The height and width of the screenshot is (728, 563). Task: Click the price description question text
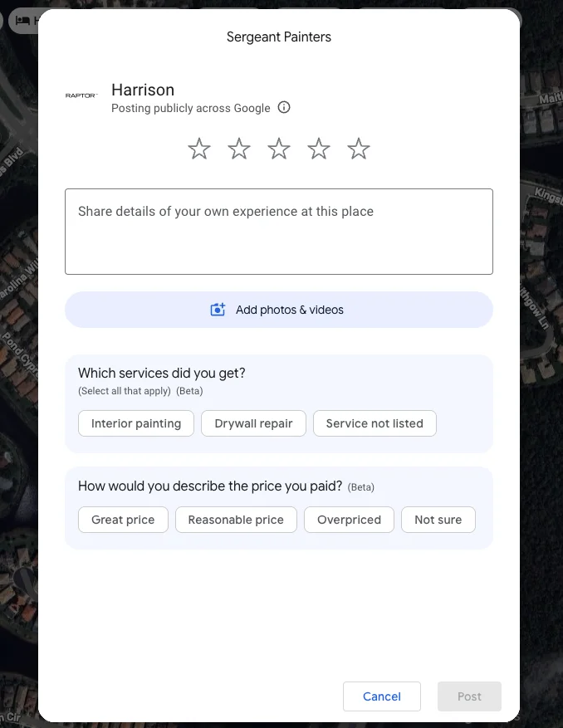tap(210, 486)
